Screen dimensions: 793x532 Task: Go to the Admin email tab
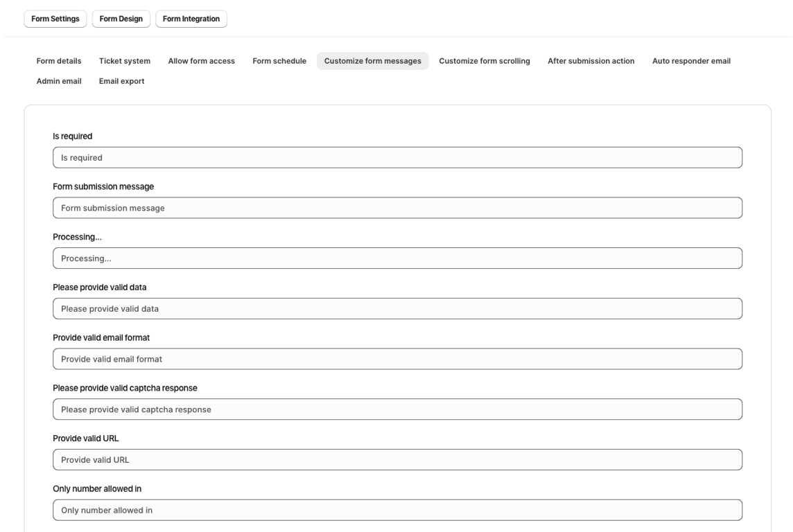point(59,81)
